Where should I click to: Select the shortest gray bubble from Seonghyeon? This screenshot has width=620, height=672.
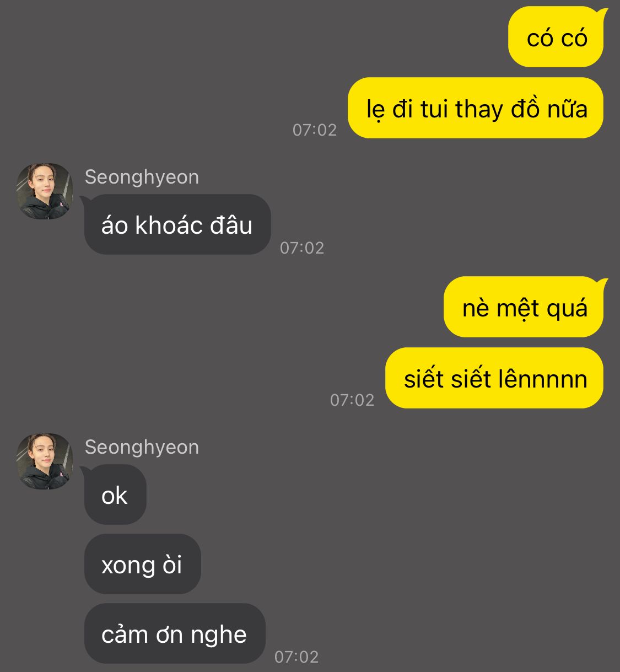pyautogui.click(x=115, y=495)
